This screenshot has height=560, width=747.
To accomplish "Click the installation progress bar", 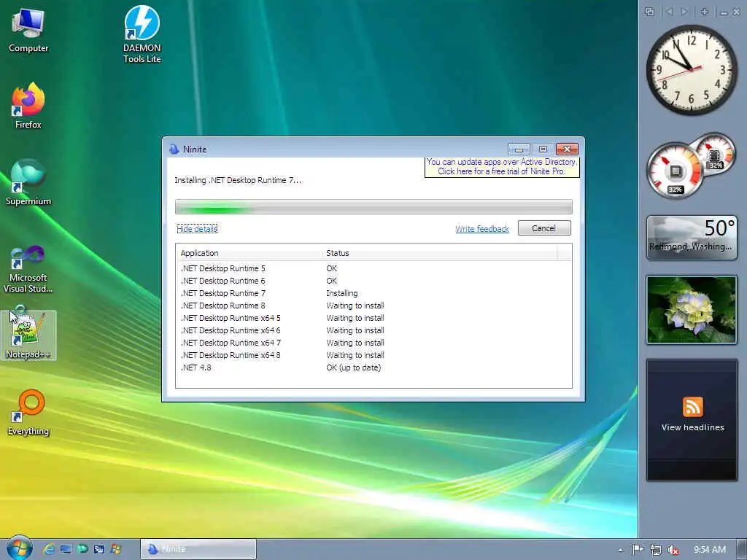I will click(x=373, y=206).
